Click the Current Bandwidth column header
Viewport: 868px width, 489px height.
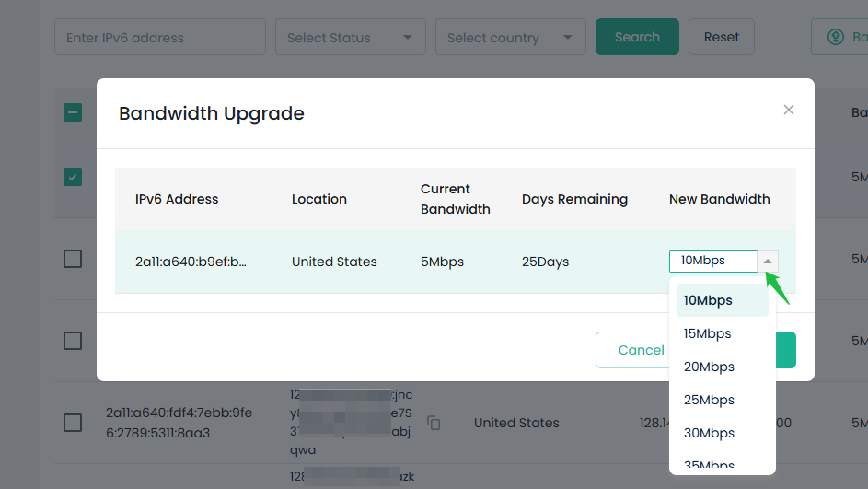click(x=455, y=199)
